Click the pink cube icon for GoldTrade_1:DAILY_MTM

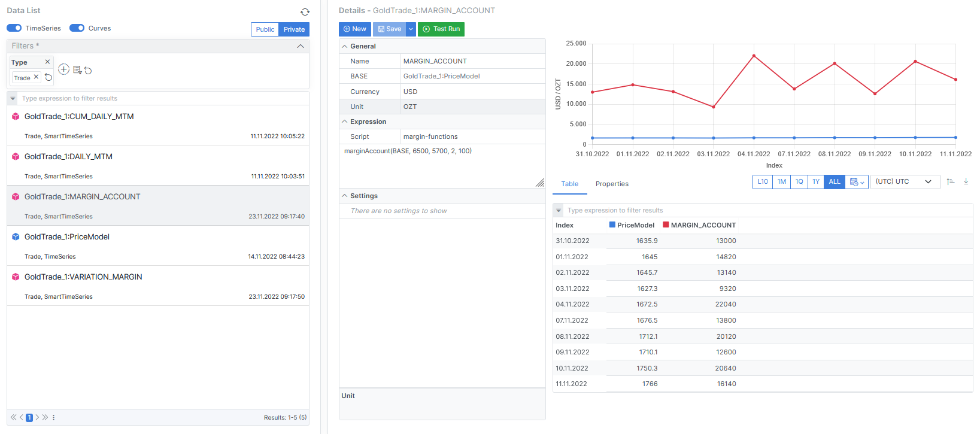click(16, 157)
